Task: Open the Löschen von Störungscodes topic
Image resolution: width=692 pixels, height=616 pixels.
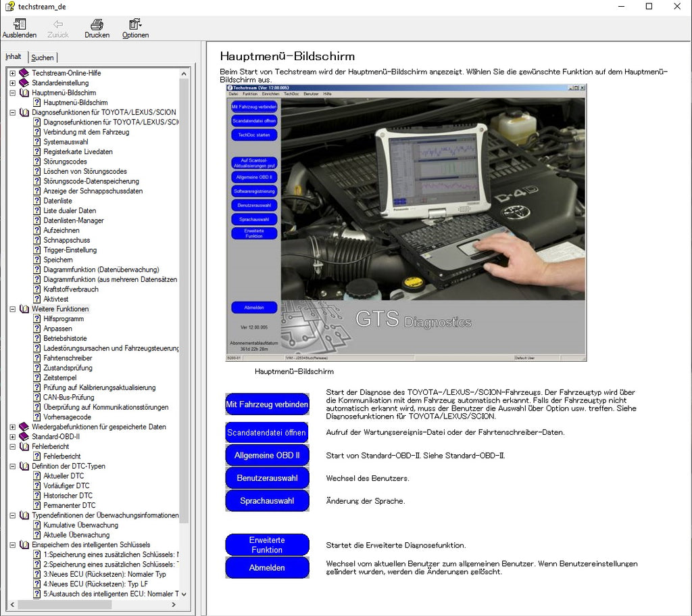Action: [x=84, y=171]
